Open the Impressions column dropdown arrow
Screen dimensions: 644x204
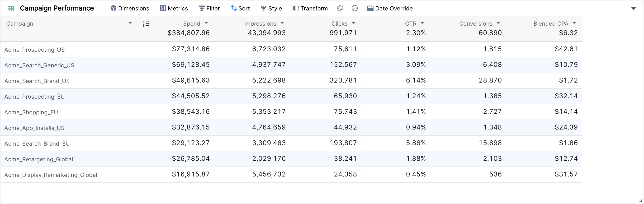(x=282, y=23)
